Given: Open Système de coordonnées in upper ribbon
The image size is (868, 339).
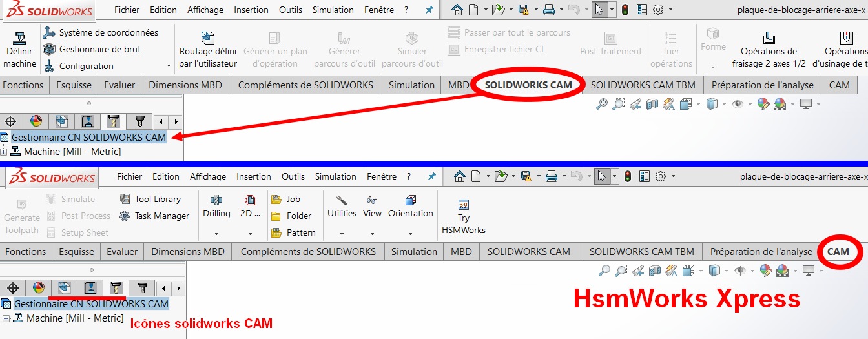Looking at the screenshot, I should pyautogui.click(x=101, y=32).
